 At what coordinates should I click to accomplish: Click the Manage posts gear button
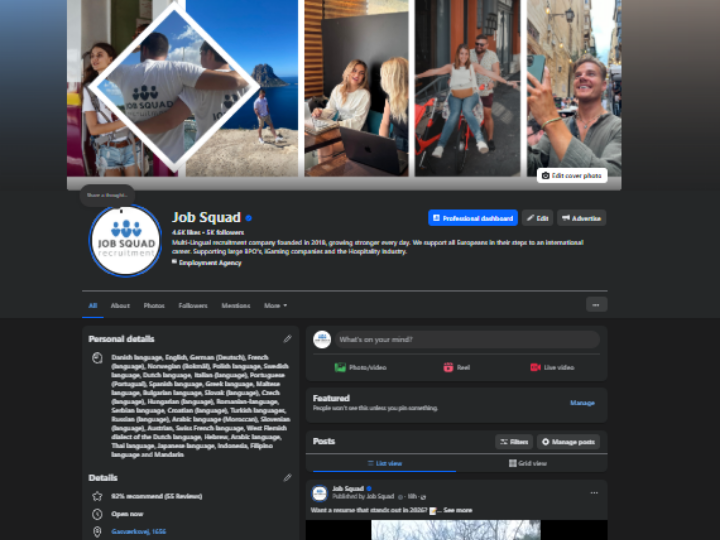(x=568, y=441)
